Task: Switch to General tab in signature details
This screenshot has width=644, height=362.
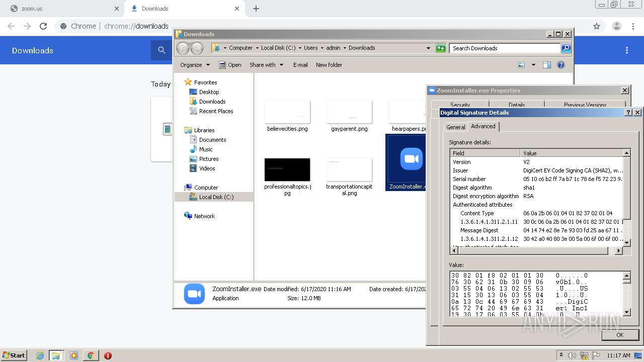Action: coord(456,127)
